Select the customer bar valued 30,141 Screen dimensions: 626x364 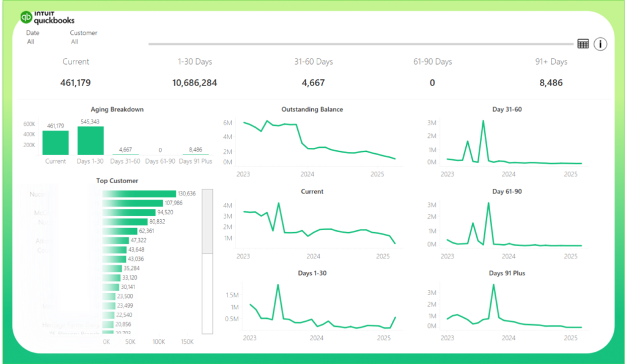tap(111, 287)
